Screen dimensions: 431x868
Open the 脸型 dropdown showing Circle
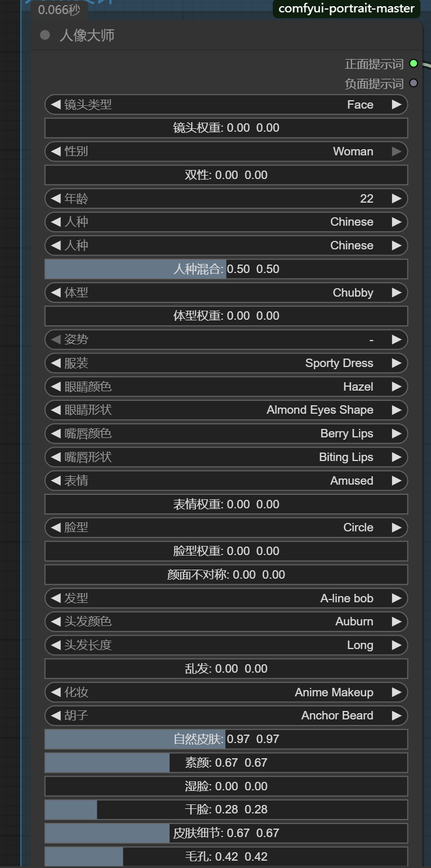click(226, 527)
